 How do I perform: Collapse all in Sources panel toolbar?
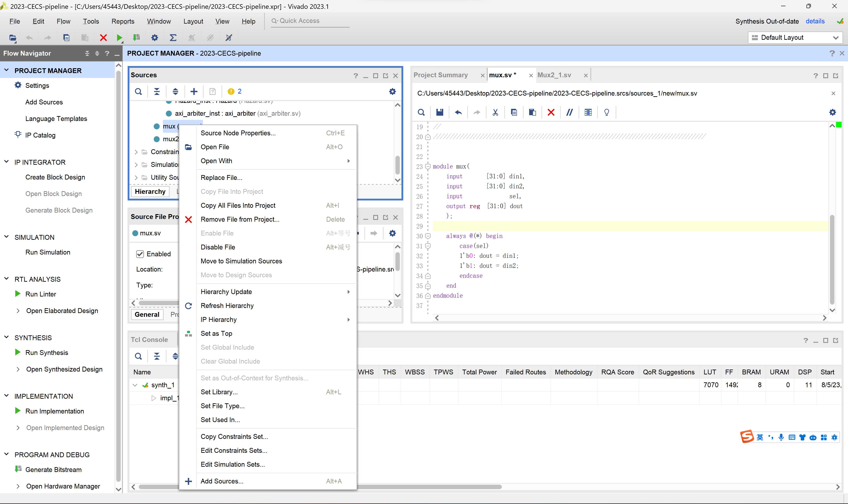point(157,91)
